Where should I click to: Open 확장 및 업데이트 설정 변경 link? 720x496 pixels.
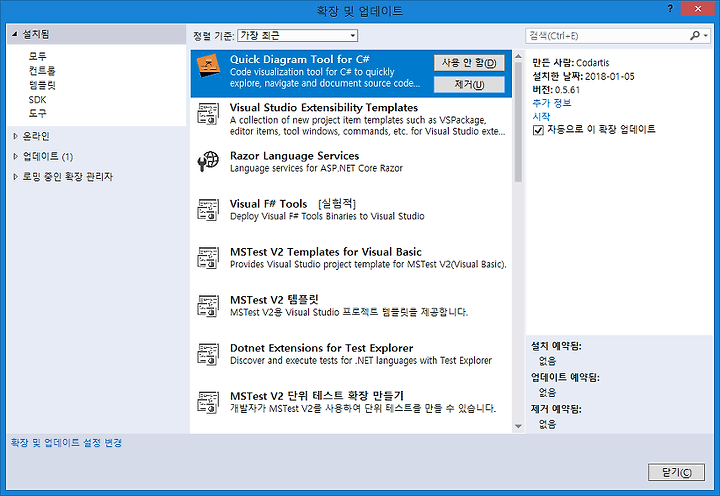(66, 443)
